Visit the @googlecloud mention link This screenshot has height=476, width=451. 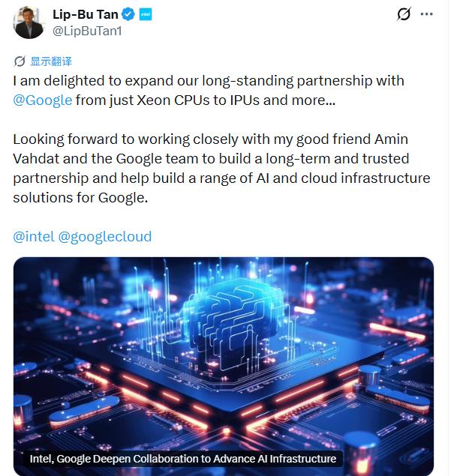coord(104,236)
